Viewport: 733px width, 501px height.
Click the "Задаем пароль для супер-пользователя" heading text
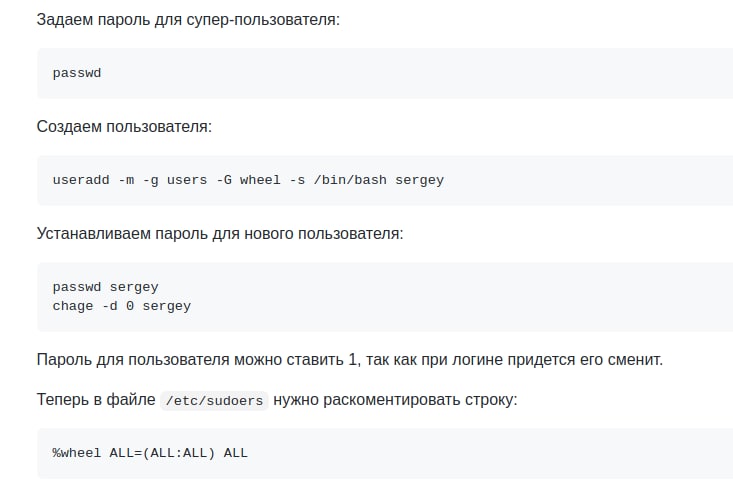pyautogui.click(x=188, y=20)
